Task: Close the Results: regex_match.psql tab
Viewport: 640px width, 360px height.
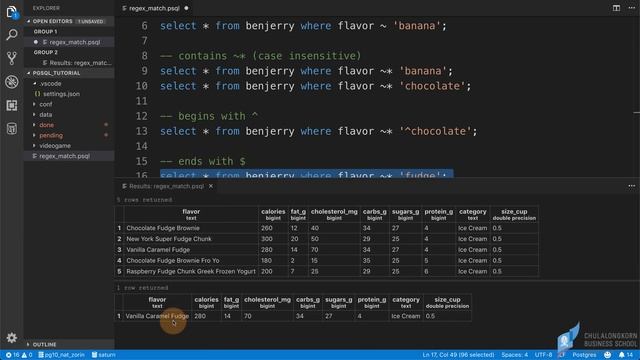Action: pyautogui.click(x=211, y=186)
